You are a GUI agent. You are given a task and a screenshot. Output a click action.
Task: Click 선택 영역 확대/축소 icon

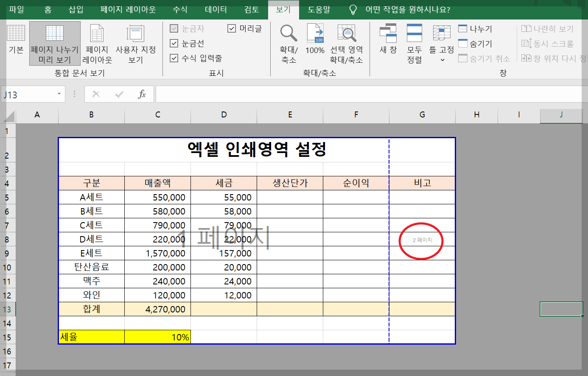(347, 43)
